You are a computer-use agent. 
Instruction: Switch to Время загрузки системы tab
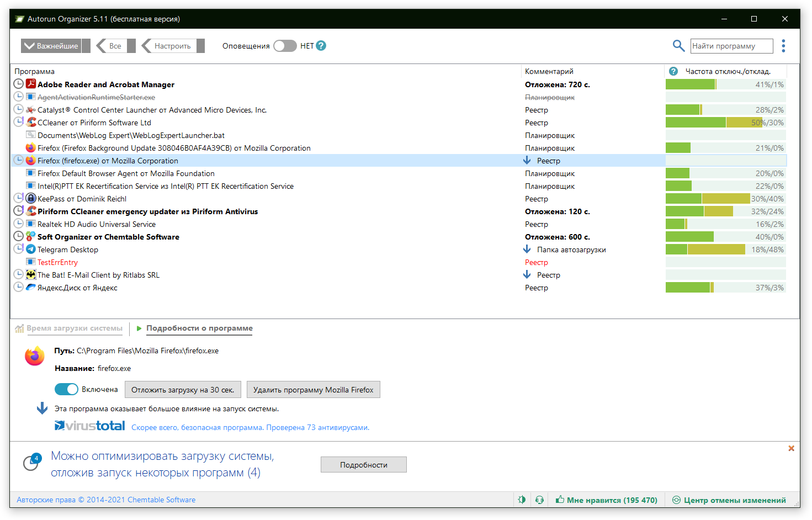(x=75, y=328)
